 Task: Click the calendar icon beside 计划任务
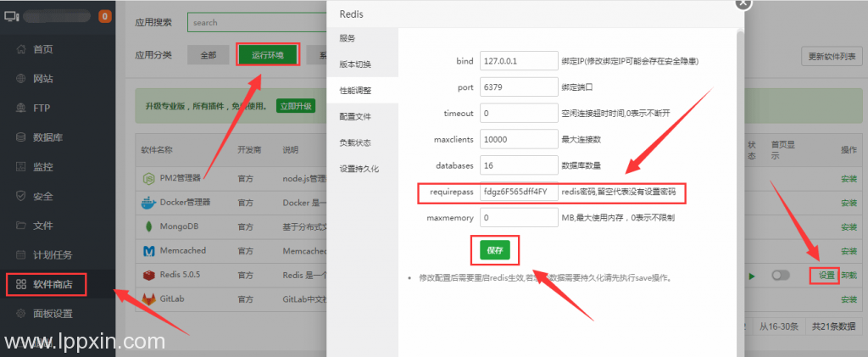(x=21, y=254)
